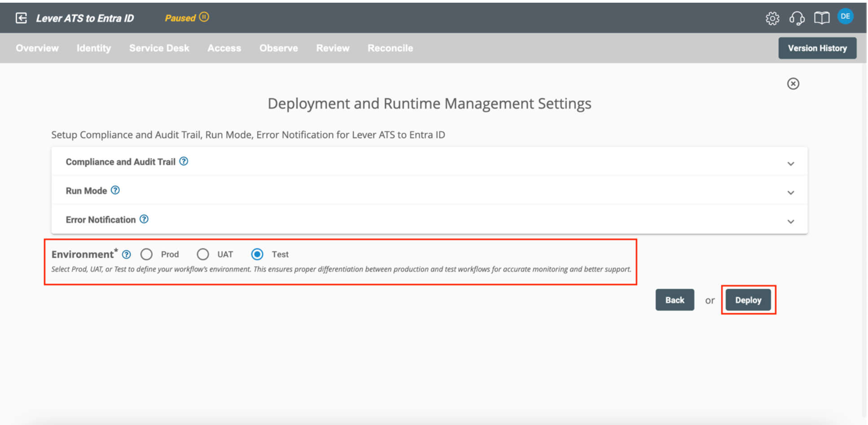
Task: Switch to the Observe tab
Action: coord(278,48)
